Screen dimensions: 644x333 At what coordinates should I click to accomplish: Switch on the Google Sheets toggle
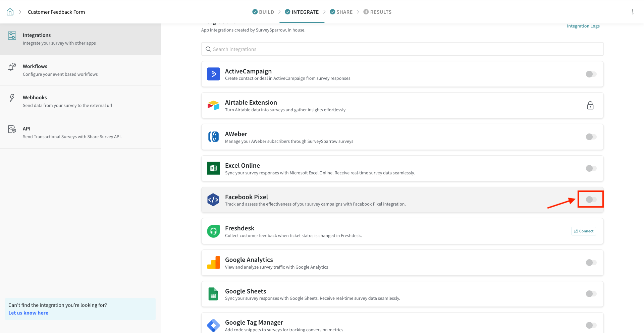(591, 294)
